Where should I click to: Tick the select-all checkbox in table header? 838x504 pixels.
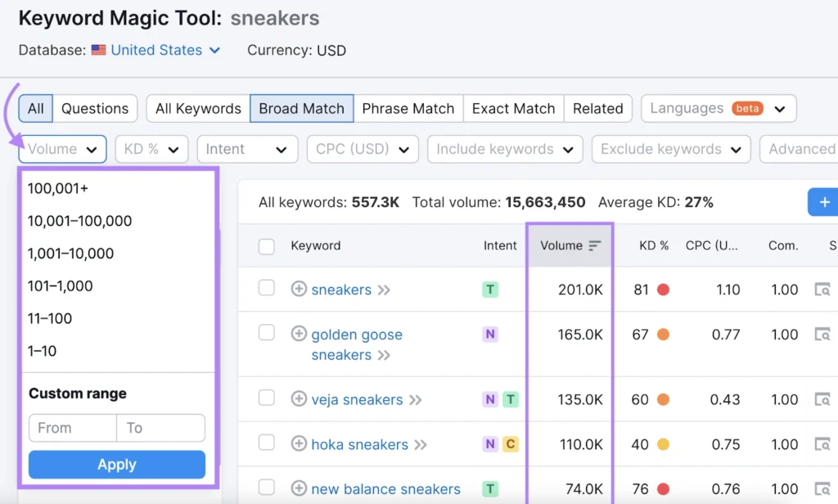pyautogui.click(x=267, y=246)
